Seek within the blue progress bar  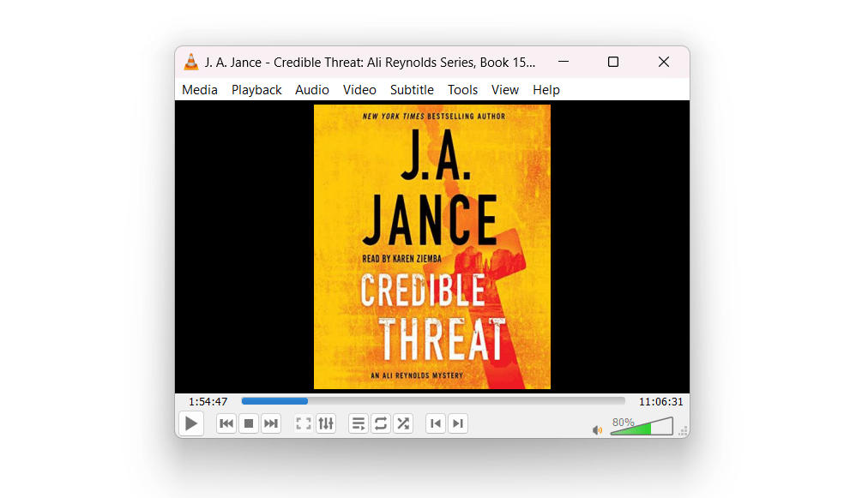[x=433, y=401]
